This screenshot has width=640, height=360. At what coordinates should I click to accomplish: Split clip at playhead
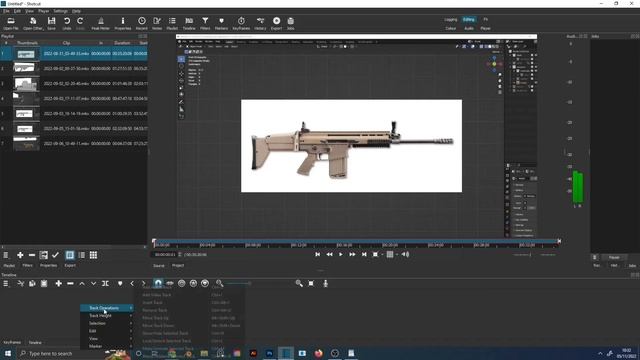tap(105, 283)
